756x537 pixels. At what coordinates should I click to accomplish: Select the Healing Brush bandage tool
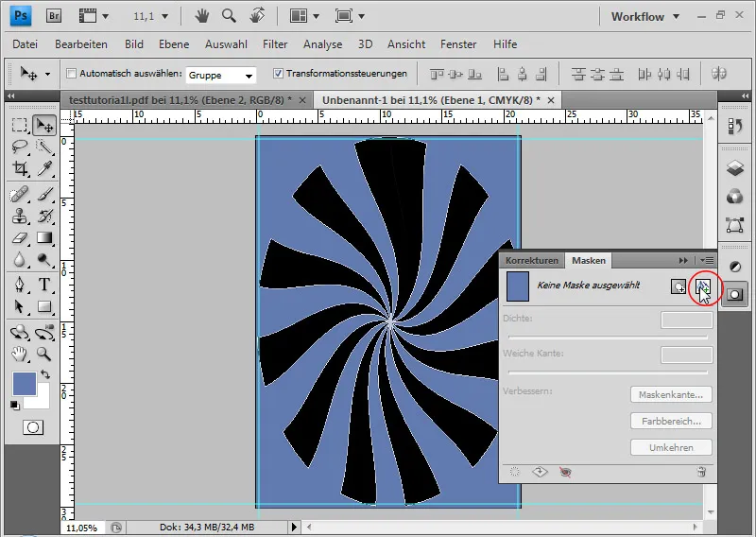point(19,195)
